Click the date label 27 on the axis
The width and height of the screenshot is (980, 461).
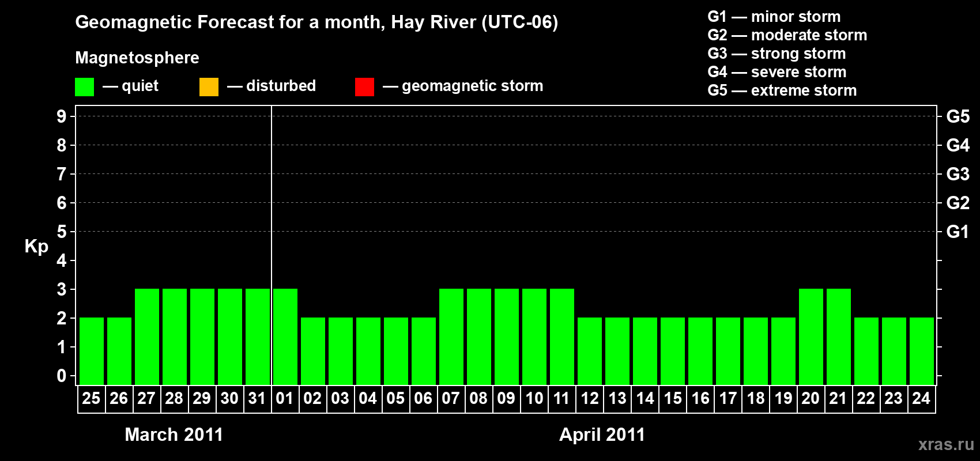(146, 398)
